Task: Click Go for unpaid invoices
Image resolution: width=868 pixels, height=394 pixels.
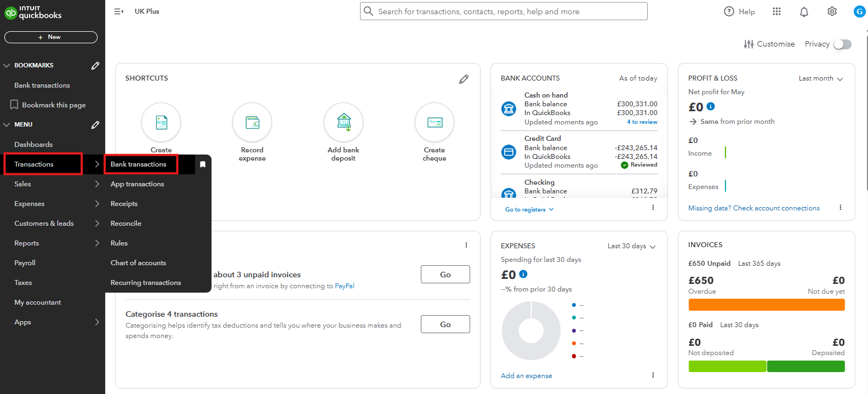Action: click(x=446, y=275)
